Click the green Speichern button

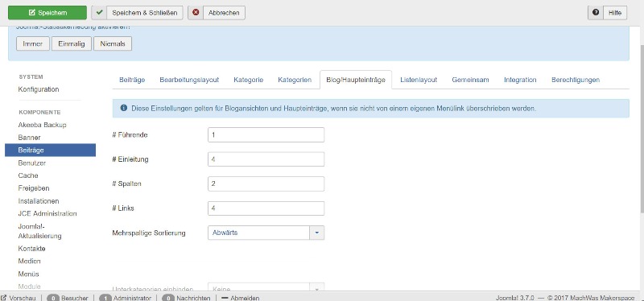(47, 13)
